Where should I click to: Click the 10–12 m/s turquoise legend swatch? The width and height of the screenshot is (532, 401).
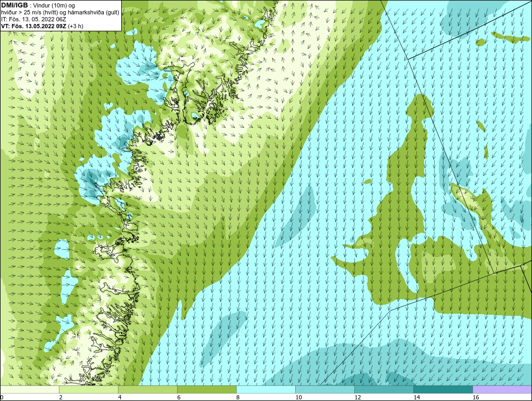[x=325, y=389]
